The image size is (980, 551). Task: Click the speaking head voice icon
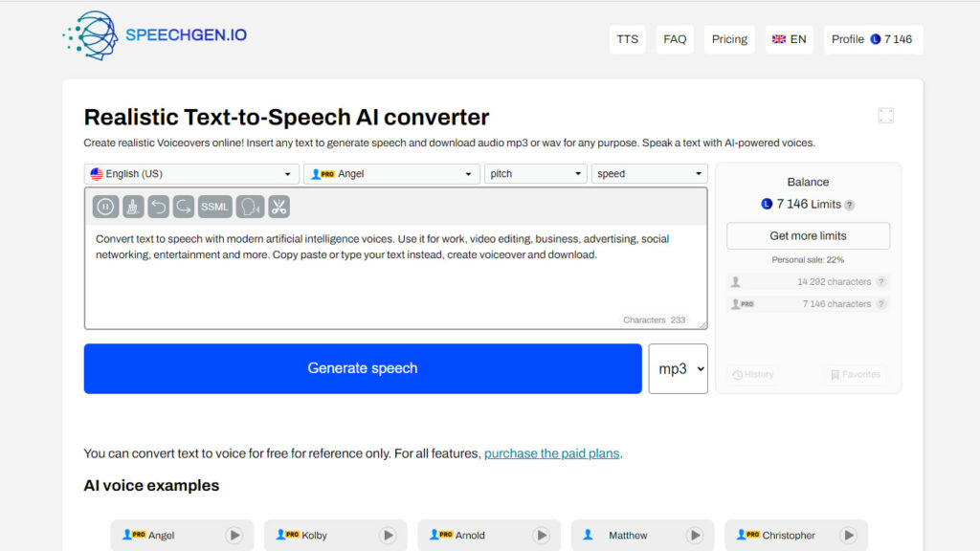(x=250, y=207)
